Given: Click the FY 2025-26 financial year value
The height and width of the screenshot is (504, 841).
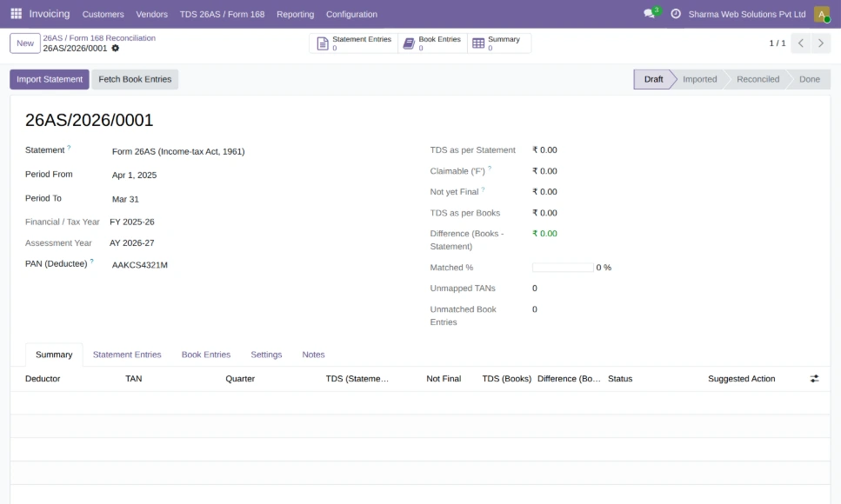Looking at the screenshot, I should tap(132, 222).
